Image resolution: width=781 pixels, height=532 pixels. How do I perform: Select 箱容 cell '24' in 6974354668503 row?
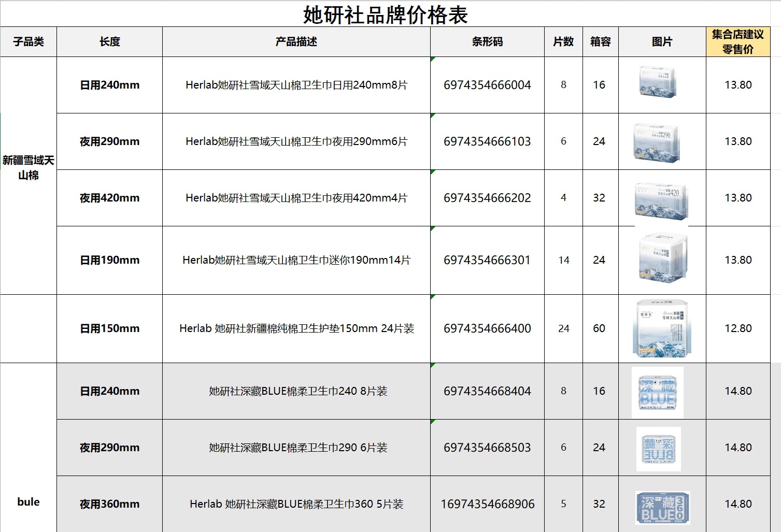pos(601,448)
